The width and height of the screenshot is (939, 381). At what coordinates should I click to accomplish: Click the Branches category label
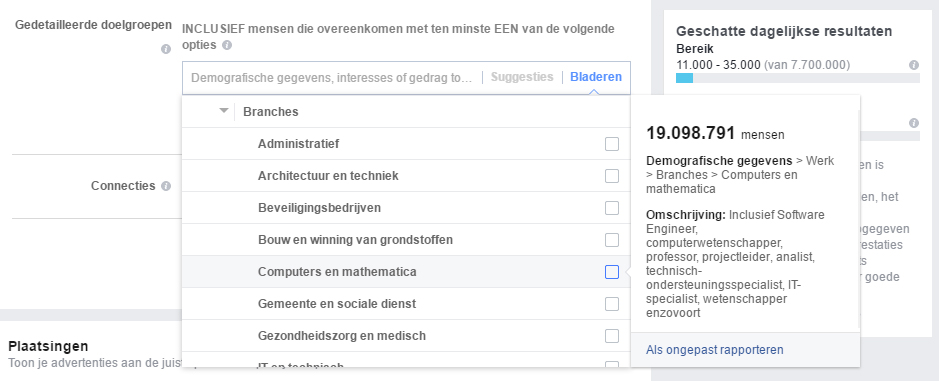[x=271, y=111]
